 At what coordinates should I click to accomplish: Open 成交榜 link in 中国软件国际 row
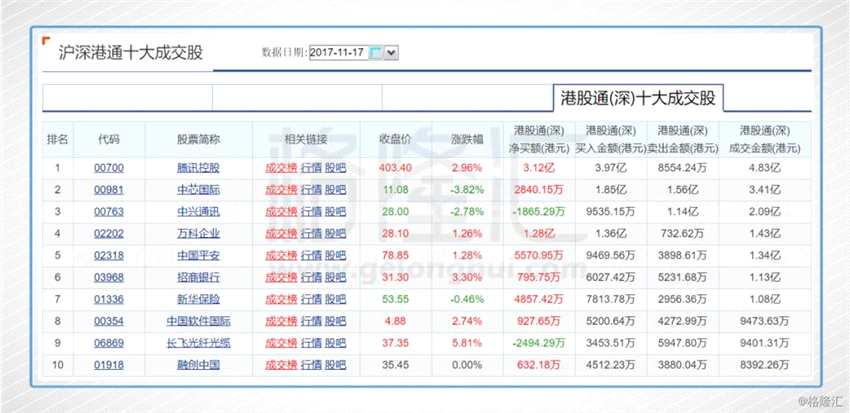tap(281, 321)
